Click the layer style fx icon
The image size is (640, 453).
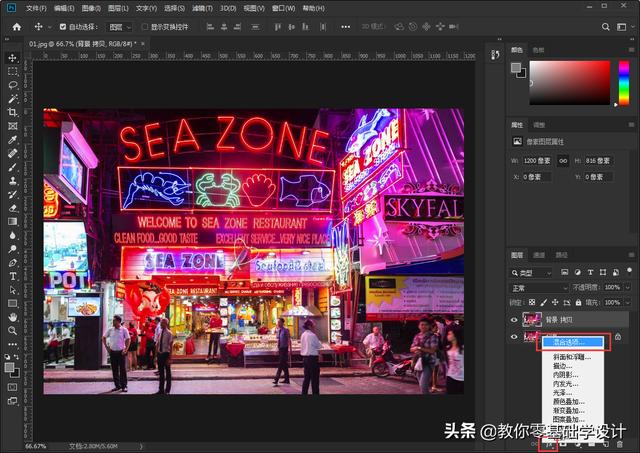coord(550,444)
